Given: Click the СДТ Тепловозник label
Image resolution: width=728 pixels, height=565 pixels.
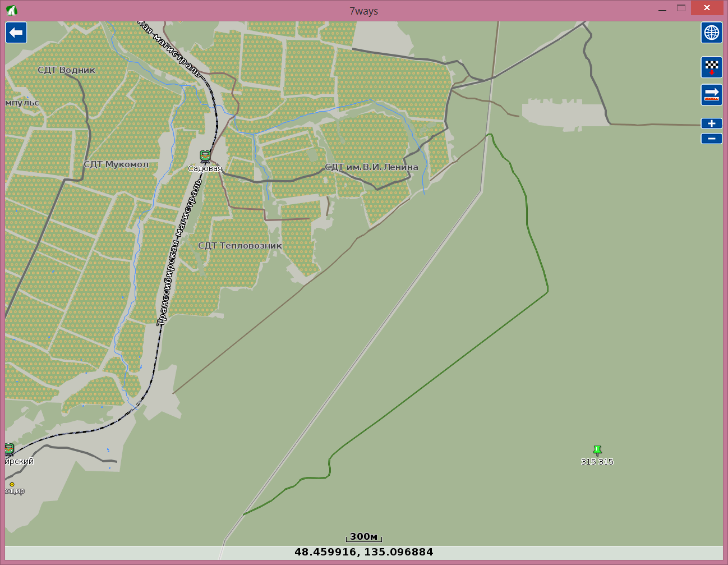Looking at the screenshot, I should pyautogui.click(x=240, y=246).
